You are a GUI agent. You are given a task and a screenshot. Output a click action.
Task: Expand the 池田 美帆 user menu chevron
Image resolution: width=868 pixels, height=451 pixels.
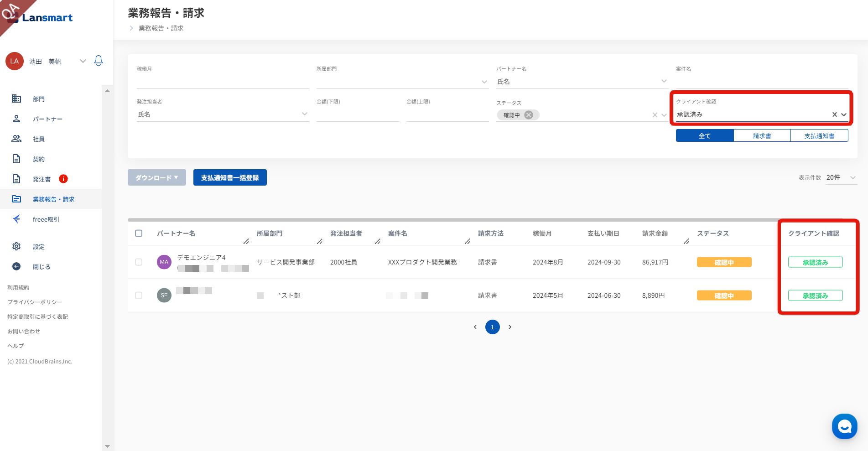[x=83, y=61]
